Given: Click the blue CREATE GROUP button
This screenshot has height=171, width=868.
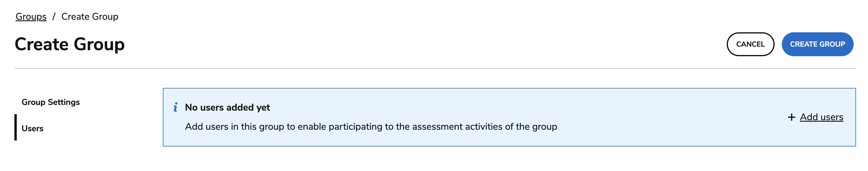Looking at the screenshot, I should (x=817, y=44).
